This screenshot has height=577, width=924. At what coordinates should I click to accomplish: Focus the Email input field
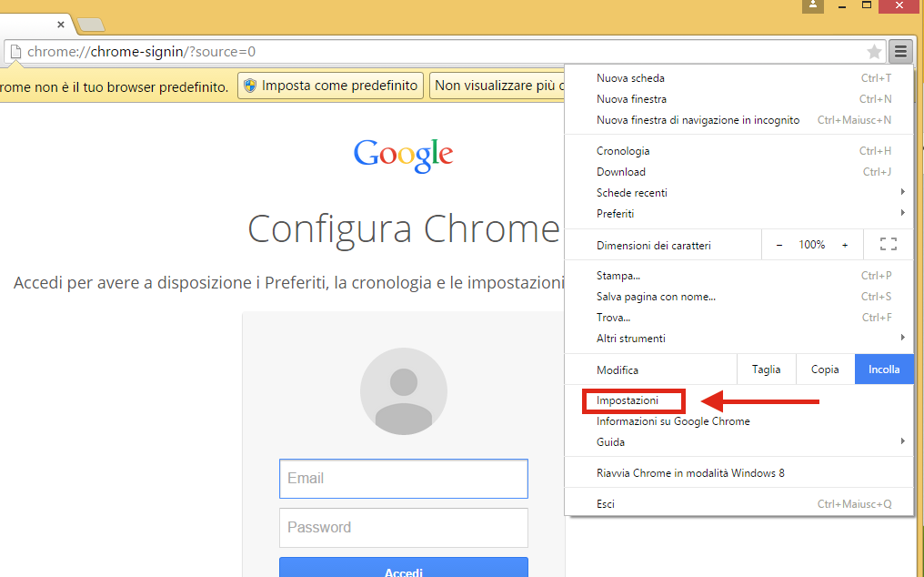click(x=404, y=479)
